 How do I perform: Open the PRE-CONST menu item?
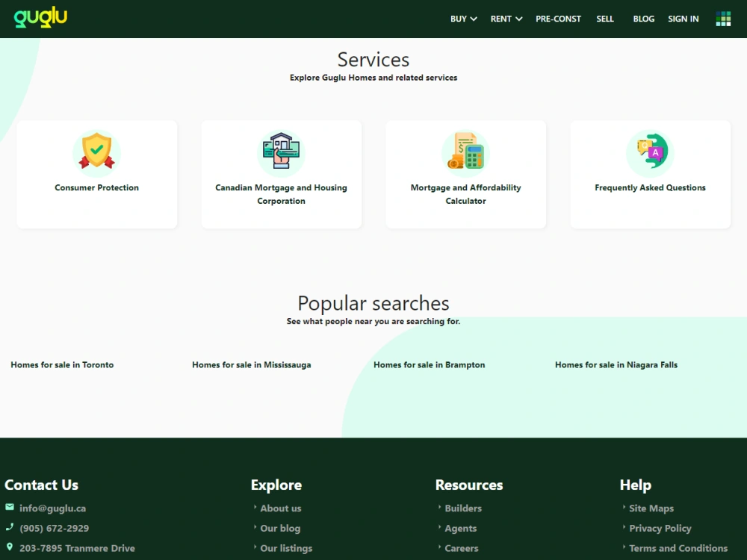(558, 19)
